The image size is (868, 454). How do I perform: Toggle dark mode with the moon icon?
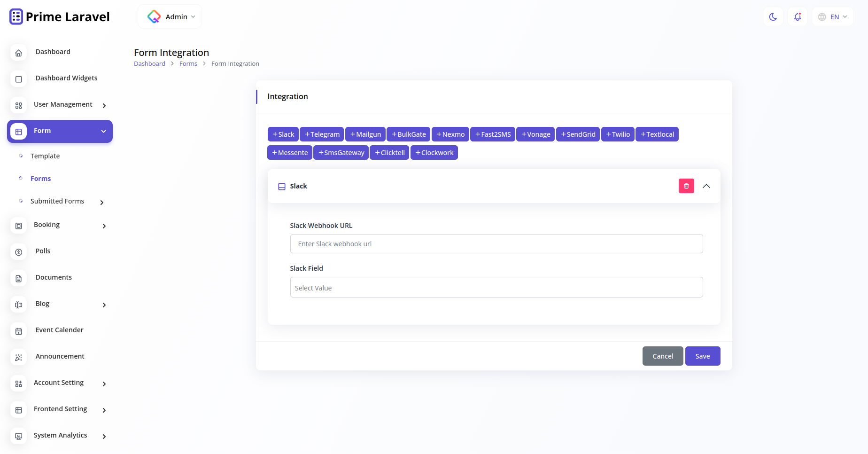pos(773,16)
